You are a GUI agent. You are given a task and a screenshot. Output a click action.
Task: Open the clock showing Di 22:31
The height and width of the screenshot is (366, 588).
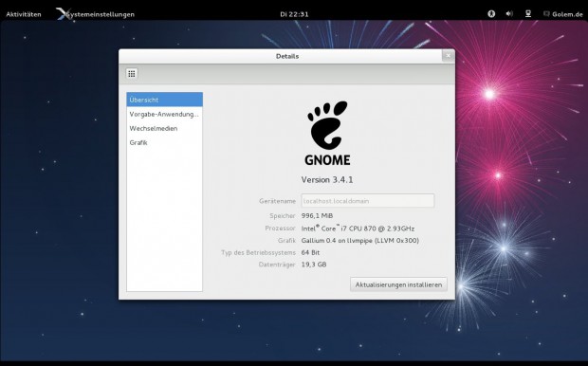point(294,14)
